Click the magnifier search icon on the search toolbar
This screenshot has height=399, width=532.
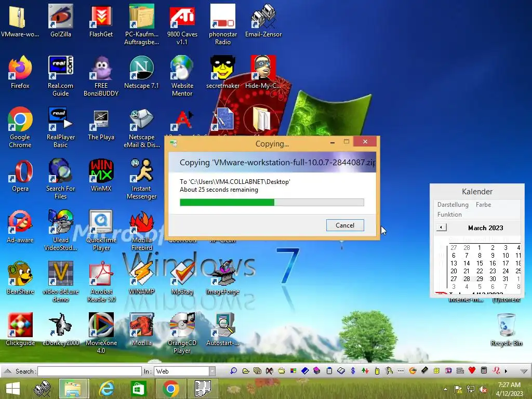(x=233, y=371)
